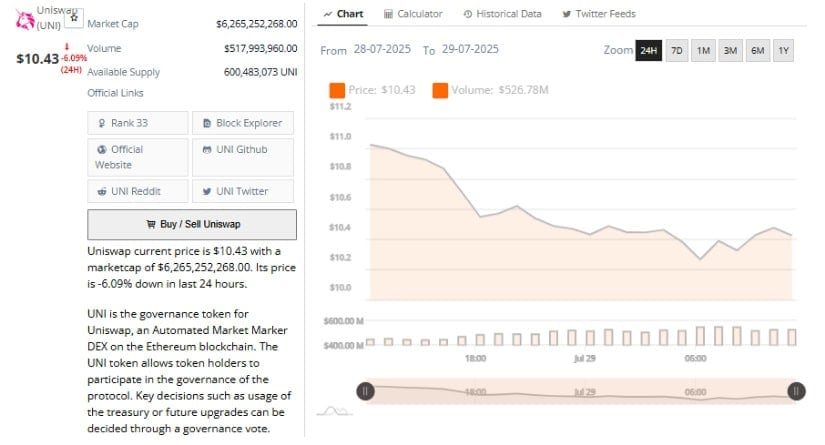This screenshot has width=825, height=445.
Task: Select the 1M zoom range
Action: pos(703,50)
